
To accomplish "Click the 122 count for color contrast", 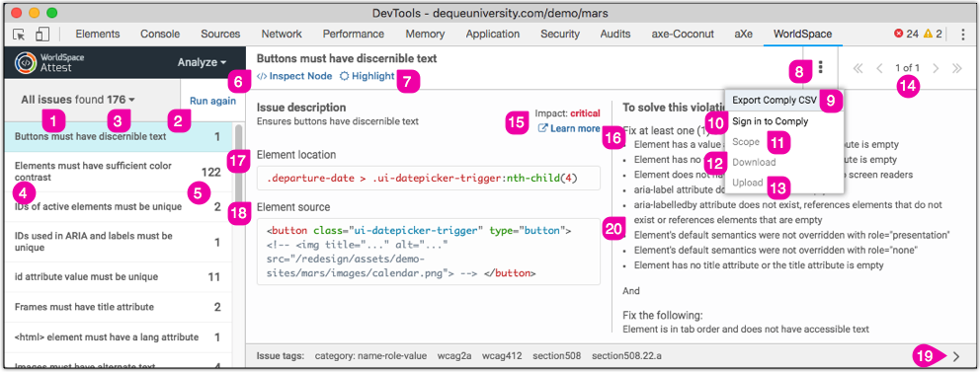I will pyautogui.click(x=210, y=172).
